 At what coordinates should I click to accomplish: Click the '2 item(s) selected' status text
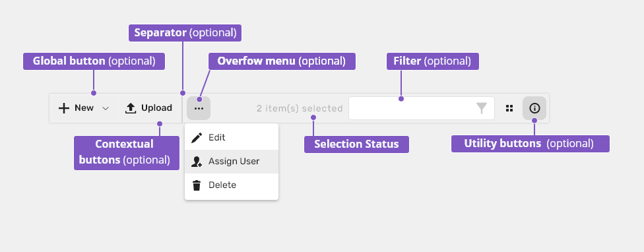[300, 108]
